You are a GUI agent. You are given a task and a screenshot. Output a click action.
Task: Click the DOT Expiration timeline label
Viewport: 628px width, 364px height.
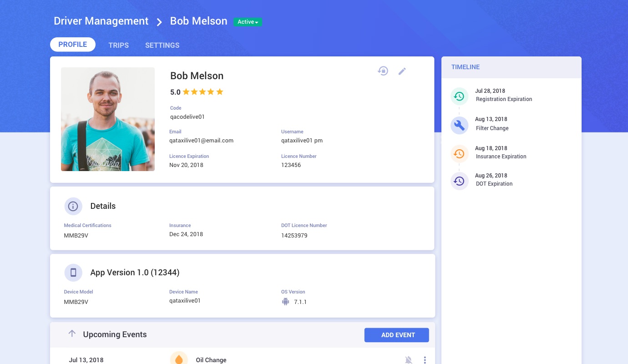point(494,184)
